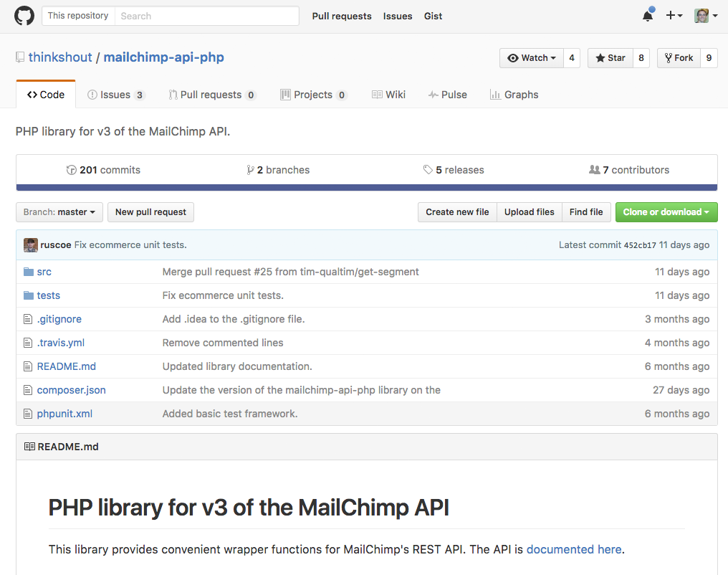728x575 pixels.
Task: Focus the repository search field
Action: (206, 16)
